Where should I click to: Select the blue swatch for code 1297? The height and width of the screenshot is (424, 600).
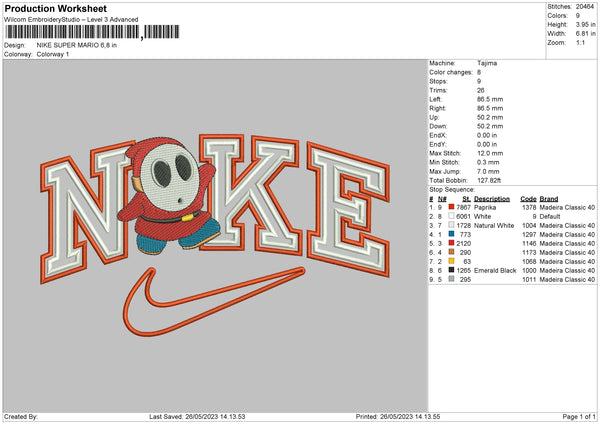coord(452,234)
